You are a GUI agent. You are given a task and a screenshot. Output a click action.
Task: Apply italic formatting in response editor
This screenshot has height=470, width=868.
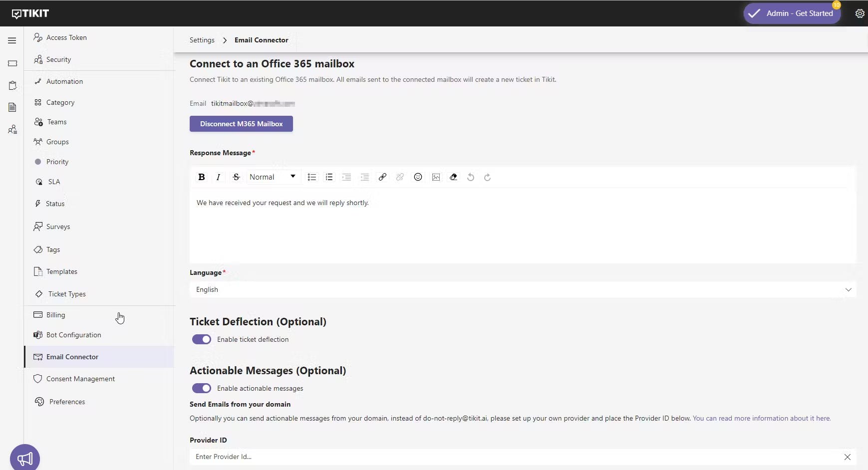[x=218, y=177]
